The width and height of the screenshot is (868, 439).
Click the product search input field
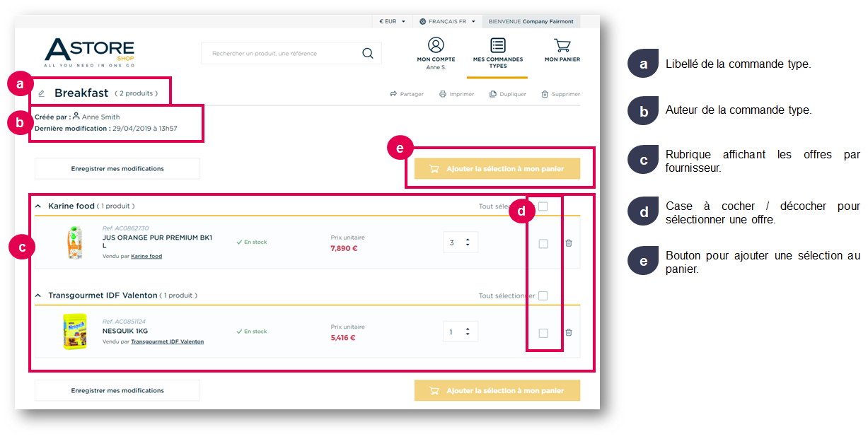pyautogui.click(x=283, y=53)
